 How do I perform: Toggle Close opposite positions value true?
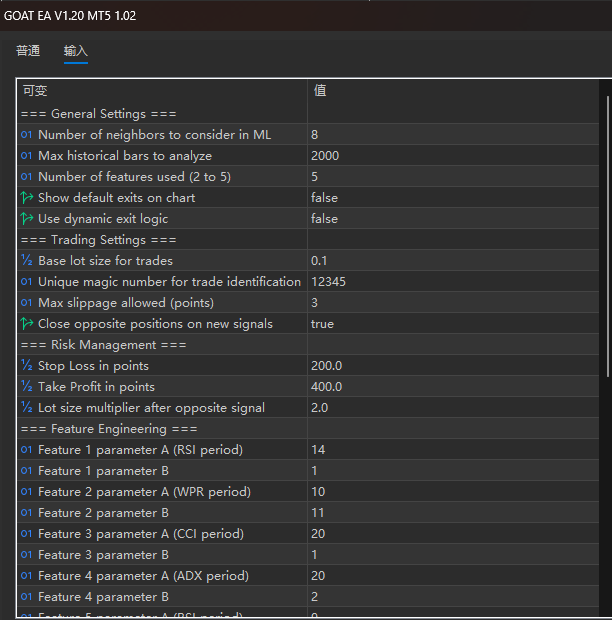click(453, 324)
